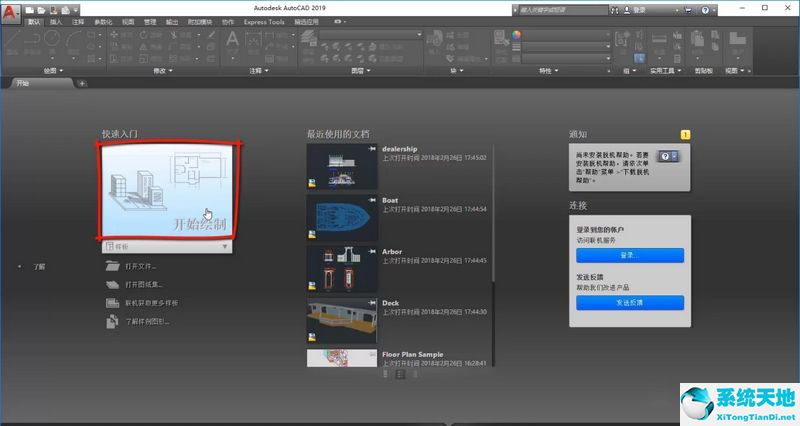
Task: Click the 开始绘制 start drawing tile
Action: click(x=167, y=190)
